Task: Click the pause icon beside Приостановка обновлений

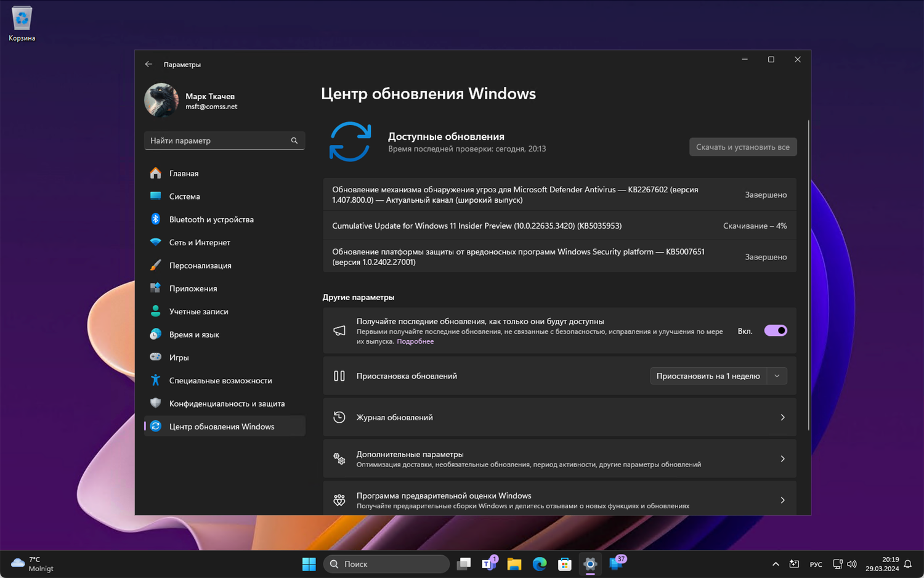Action: tap(339, 376)
